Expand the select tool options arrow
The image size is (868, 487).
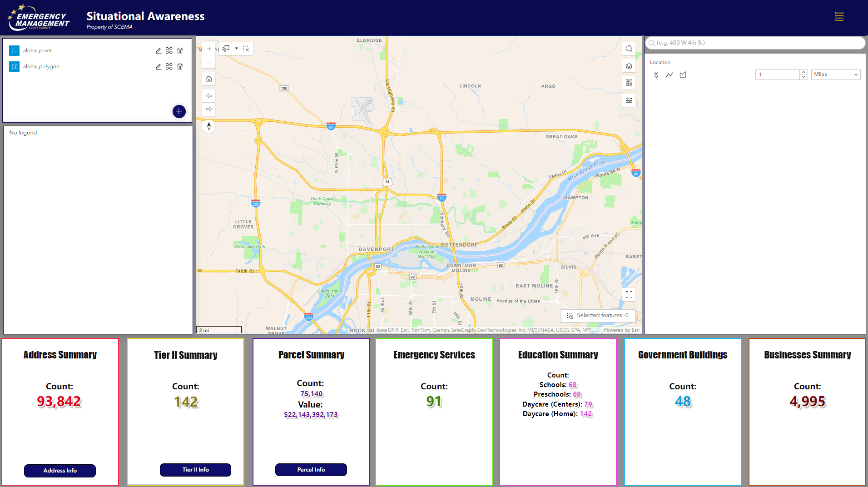click(x=236, y=49)
